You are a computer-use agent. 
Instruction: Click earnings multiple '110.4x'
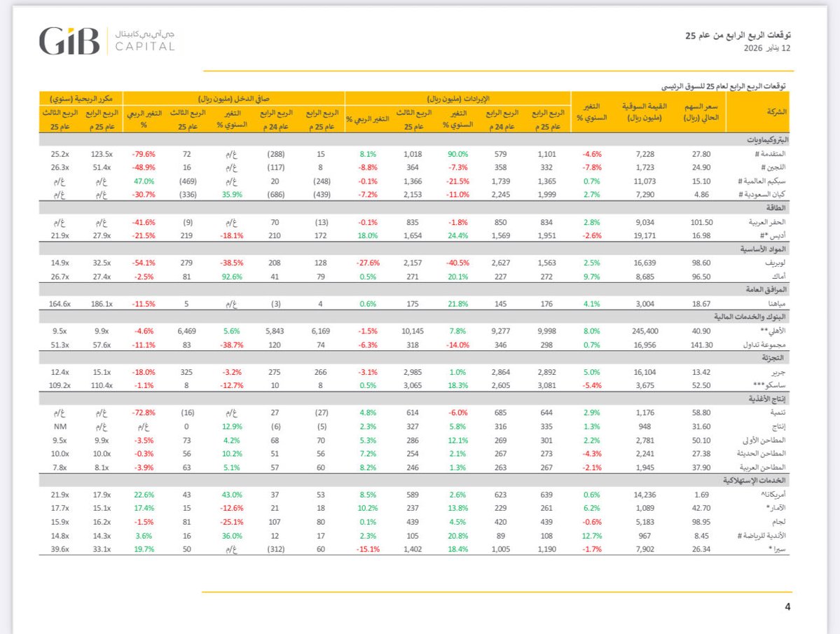102,385
